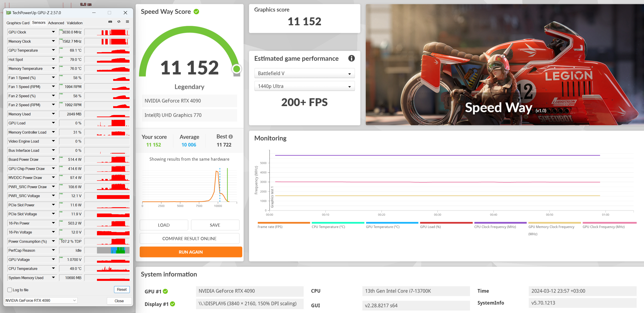Viewport: 644px width, 313px height.
Task: Click the GPU #1 green check icon
Action: 165,291
